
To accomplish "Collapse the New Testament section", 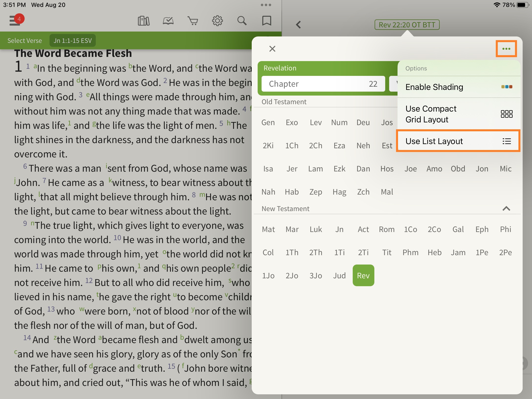I will [x=506, y=209].
